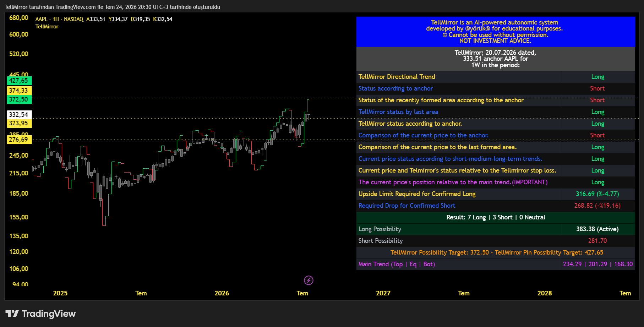This screenshot has height=327, width=644.
Task: Click the yellow 374,33 price label
Action: (x=19, y=91)
